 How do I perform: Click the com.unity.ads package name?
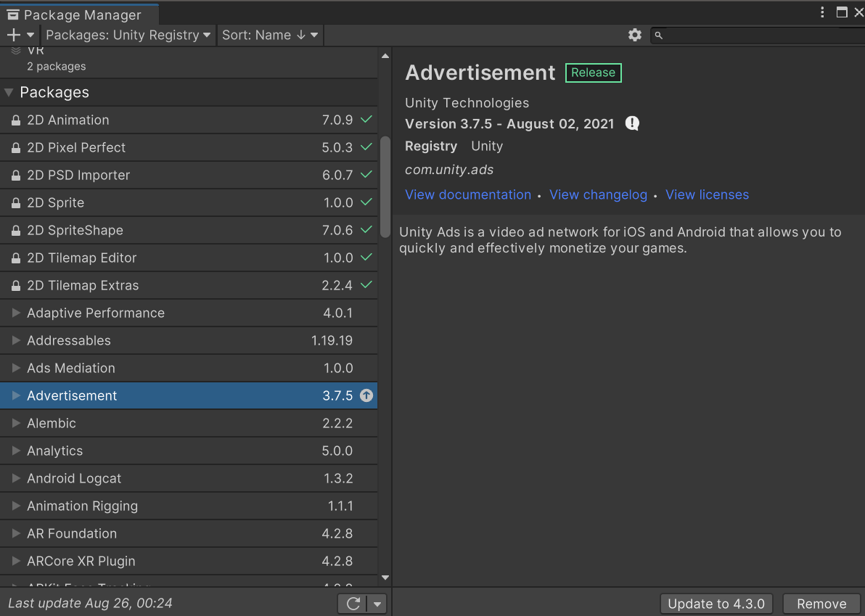point(449,170)
